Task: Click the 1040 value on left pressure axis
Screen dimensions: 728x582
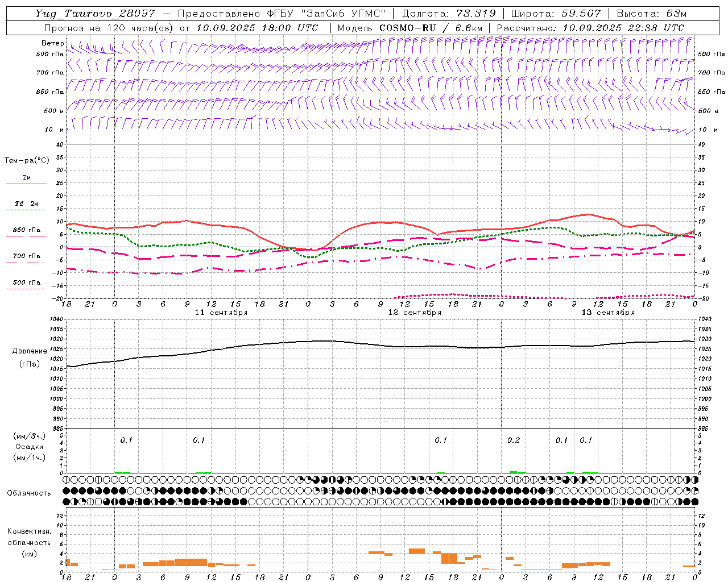Action: coord(56,319)
